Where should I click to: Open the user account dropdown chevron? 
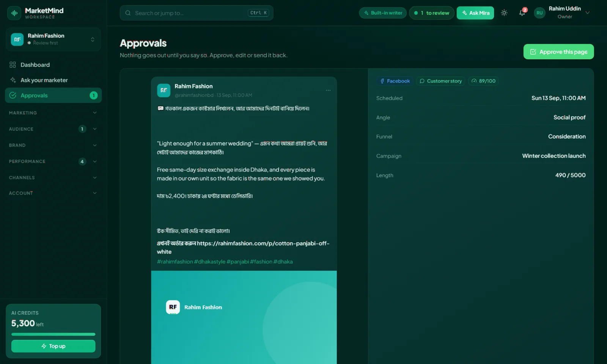click(588, 13)
